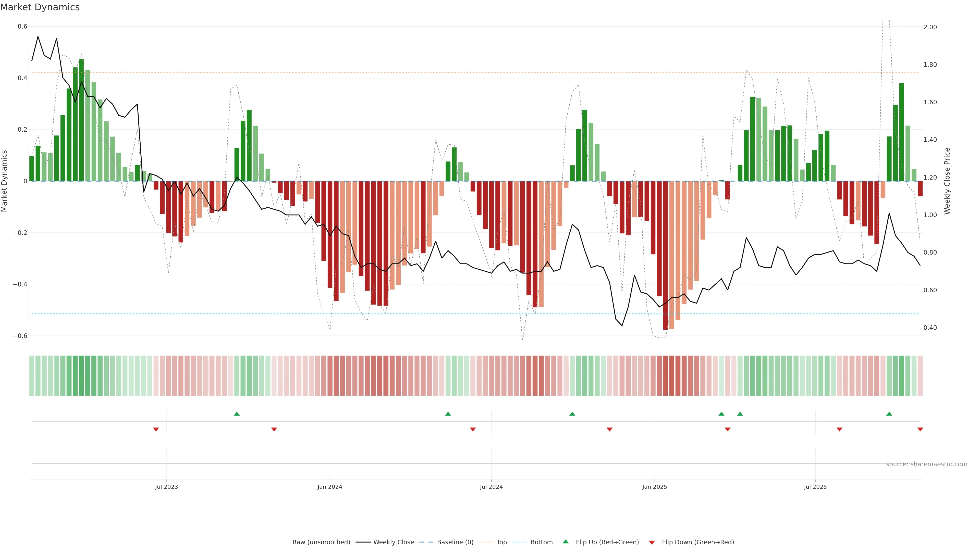Click the red flip-down triangle just after Jul 2025

click(x=839, y=429)
